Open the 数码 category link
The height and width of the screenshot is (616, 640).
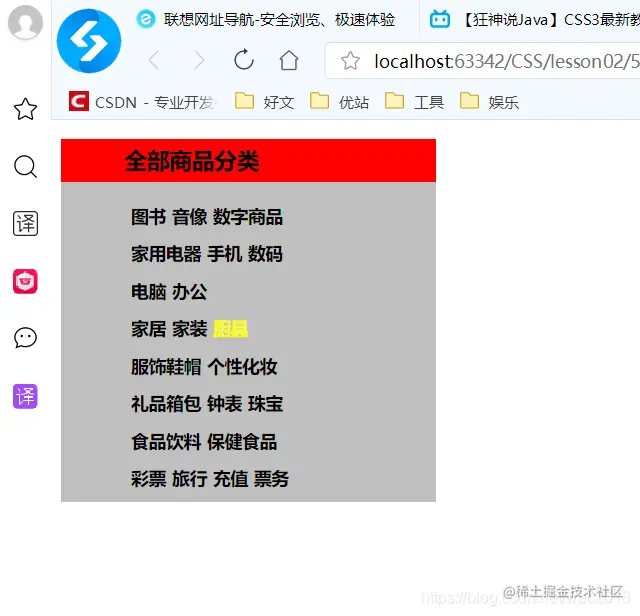265,254
